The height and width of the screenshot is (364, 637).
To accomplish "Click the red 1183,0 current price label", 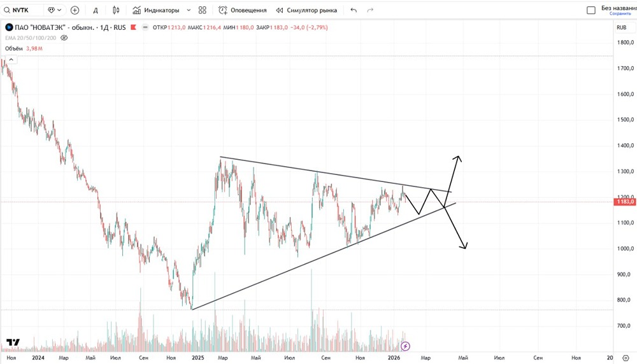I will [625, 202].
